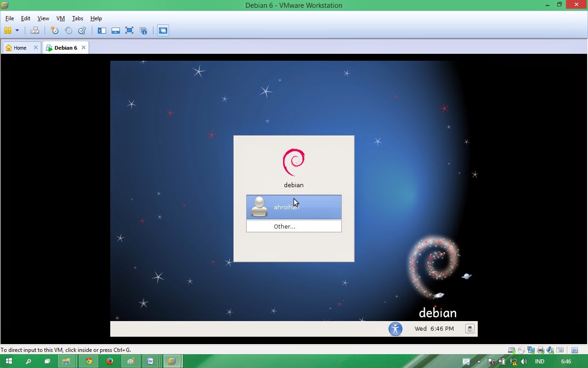Open the Windows volume control
This screenshot has height=368, width=588.
(x=524, y=362)
